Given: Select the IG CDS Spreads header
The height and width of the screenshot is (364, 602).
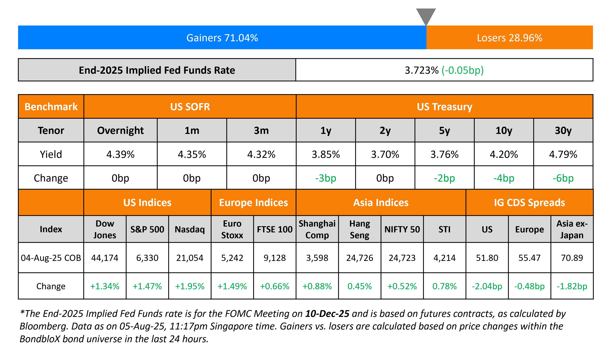Looking at the screenshot, I should [529, 203].
